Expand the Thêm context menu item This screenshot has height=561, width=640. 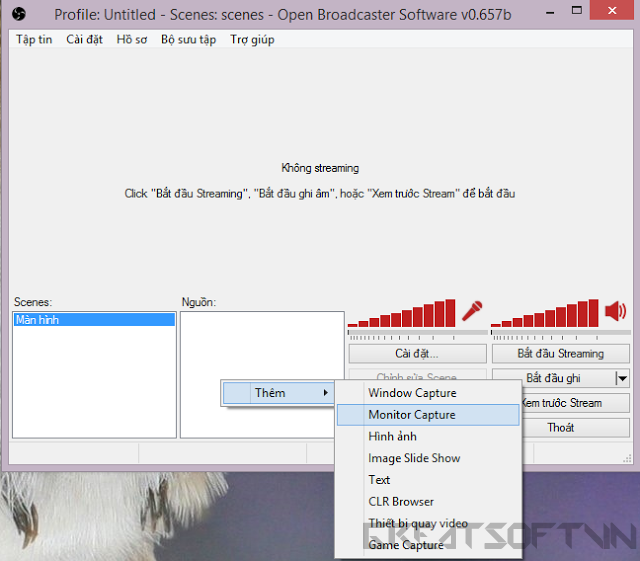pyautogui.click(x=278, y=393)
